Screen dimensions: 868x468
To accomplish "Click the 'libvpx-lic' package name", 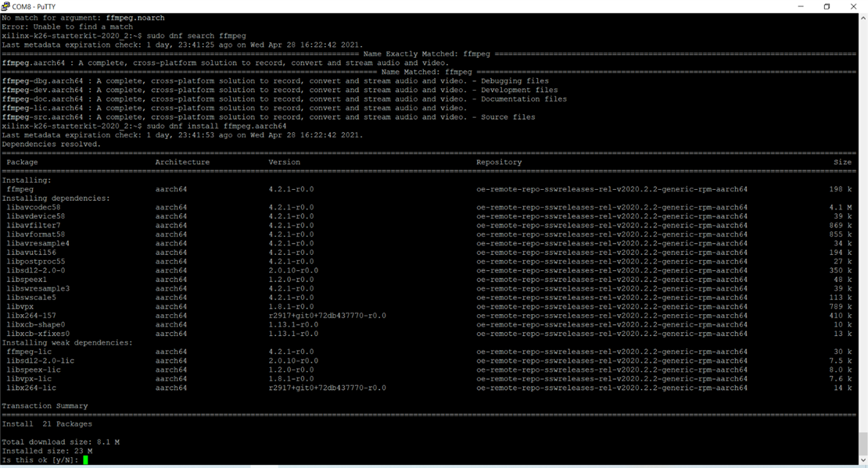I will click(x=30, y=379).
